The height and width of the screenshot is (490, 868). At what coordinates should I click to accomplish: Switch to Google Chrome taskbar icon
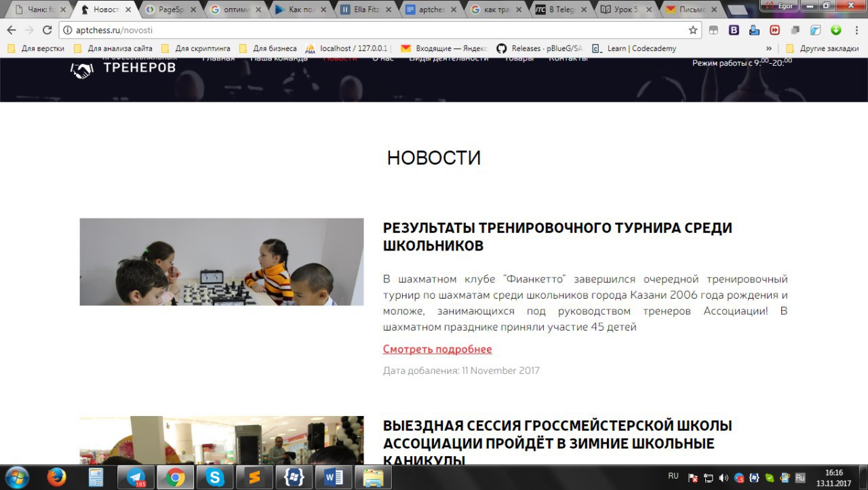[x=176, y=477]
